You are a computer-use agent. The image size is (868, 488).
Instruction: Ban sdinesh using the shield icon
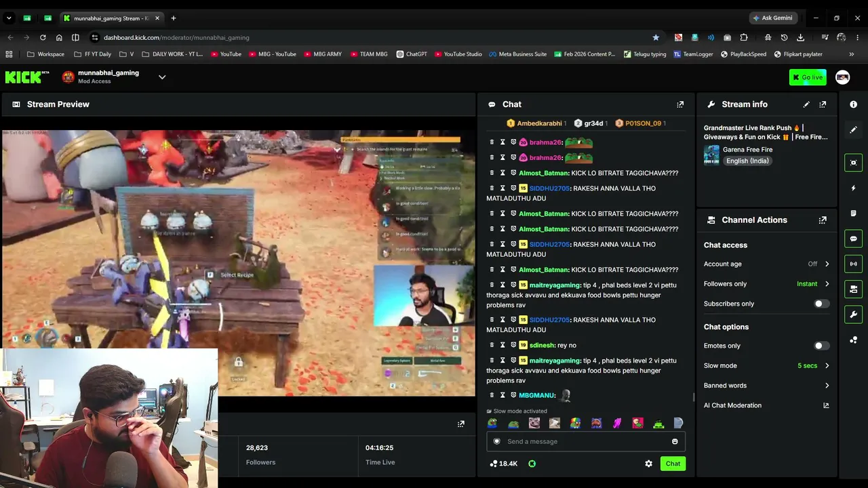(x=513, y=345)
